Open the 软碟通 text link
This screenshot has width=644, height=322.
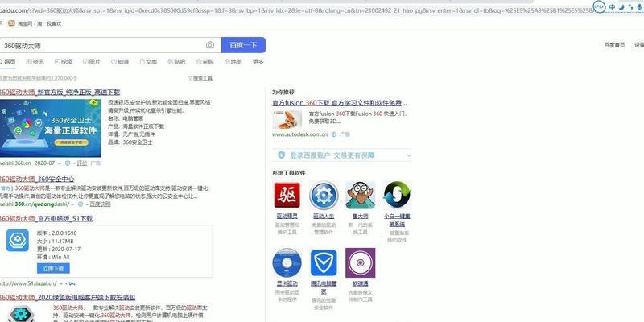pyautogui.click(x=360, y=284)
